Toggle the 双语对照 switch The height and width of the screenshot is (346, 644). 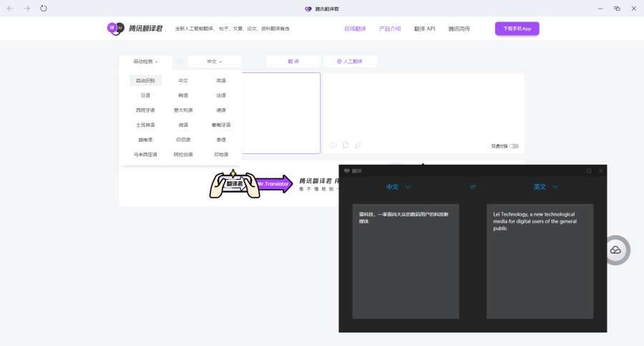[x=514, y=146]
